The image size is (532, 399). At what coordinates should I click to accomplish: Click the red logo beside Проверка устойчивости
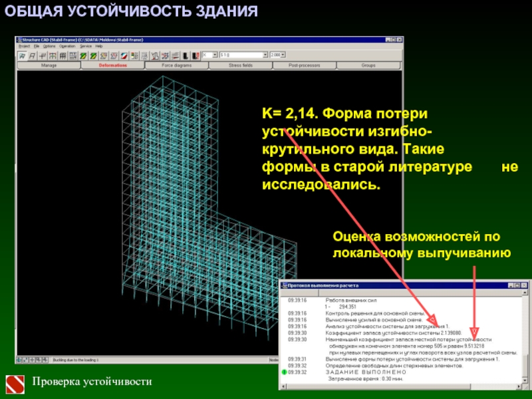15,382
